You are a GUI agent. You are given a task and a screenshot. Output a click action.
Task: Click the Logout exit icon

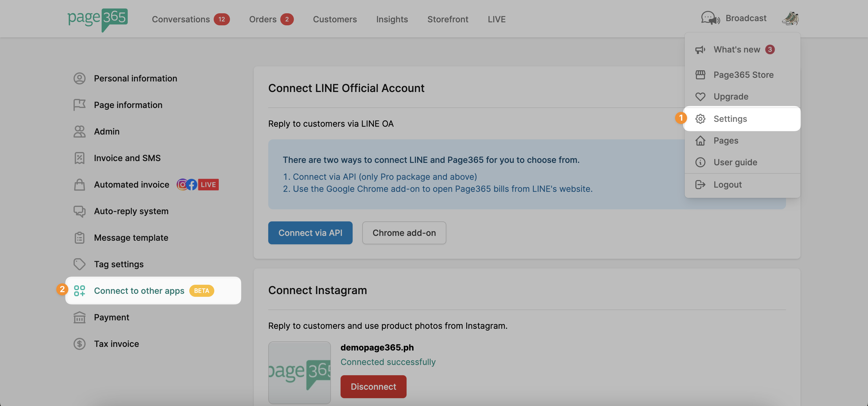(700, 185)
